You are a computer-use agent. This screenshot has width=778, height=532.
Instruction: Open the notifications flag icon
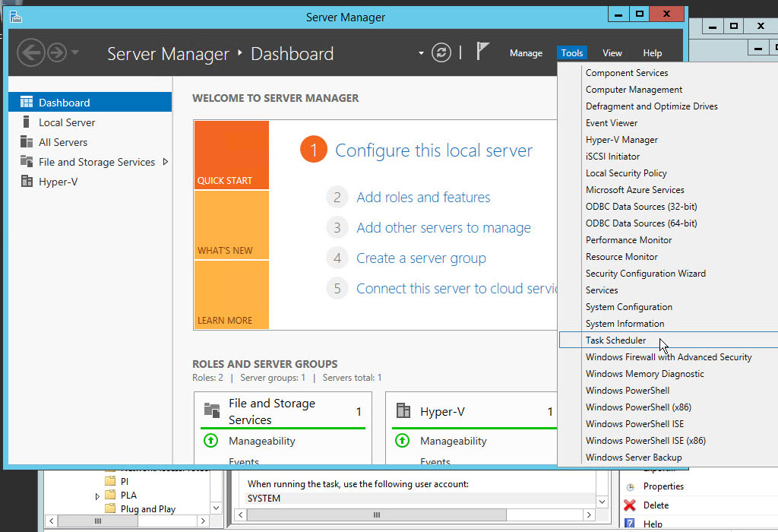(482, 51)
